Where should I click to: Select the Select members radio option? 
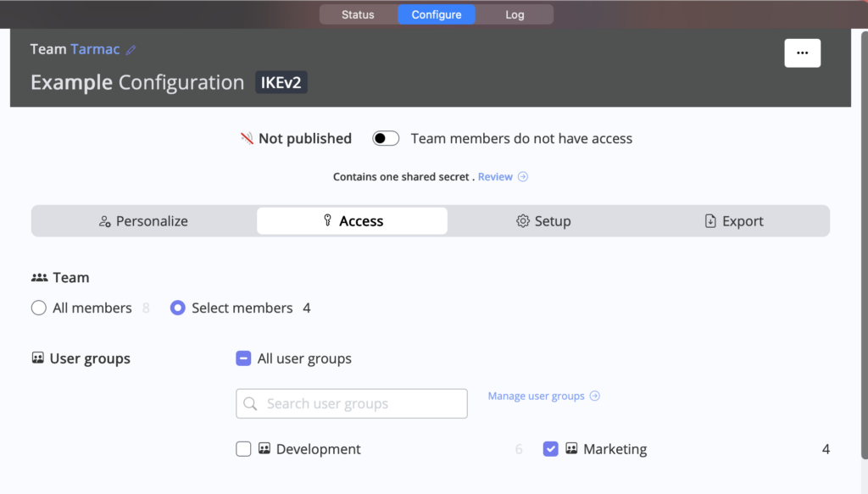click(178, 308)
